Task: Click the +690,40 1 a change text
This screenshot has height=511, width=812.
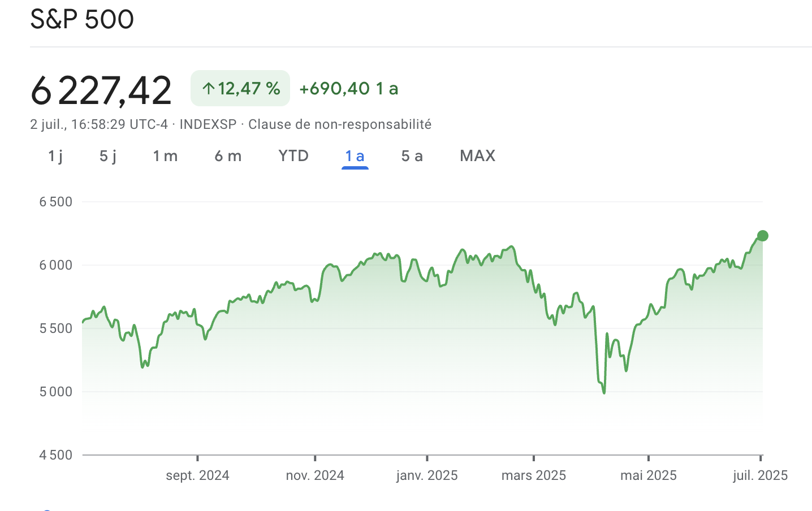Action: click(x=348, y=89)
